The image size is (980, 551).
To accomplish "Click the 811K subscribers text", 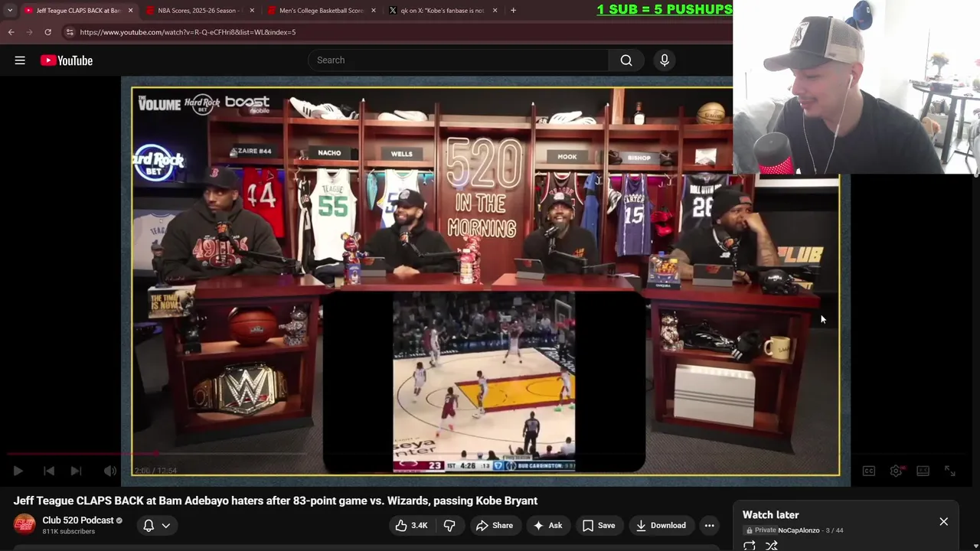I will click(x=69, y=531).
